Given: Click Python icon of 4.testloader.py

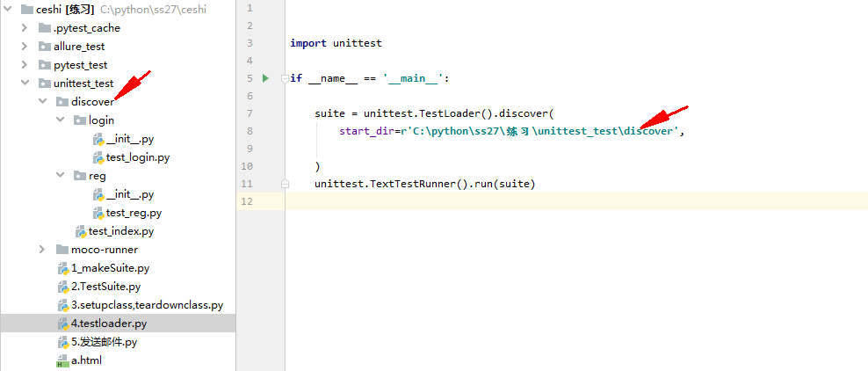Looking at the screenshot, I should [x=63, y=324].
